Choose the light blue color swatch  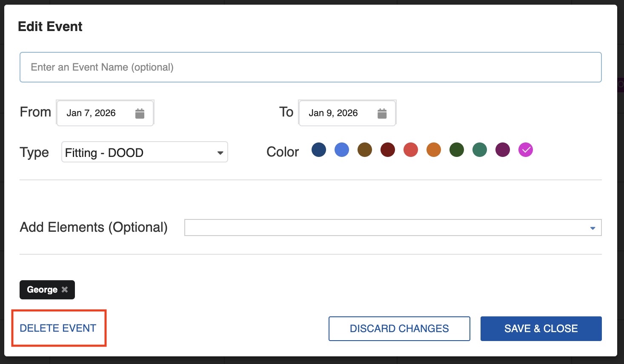(x=342, y=150)
